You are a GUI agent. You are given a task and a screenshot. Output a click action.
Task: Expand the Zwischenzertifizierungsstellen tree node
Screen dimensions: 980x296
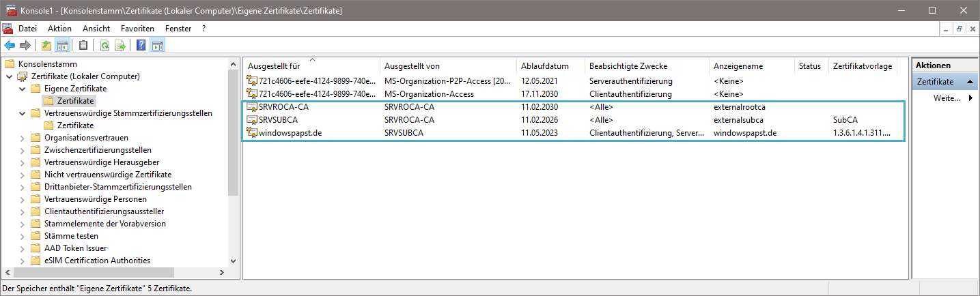point(23,150)
